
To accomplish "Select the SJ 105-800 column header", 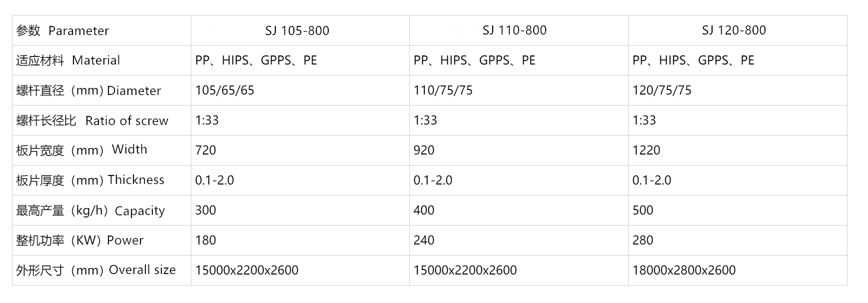I will (297, 30).
